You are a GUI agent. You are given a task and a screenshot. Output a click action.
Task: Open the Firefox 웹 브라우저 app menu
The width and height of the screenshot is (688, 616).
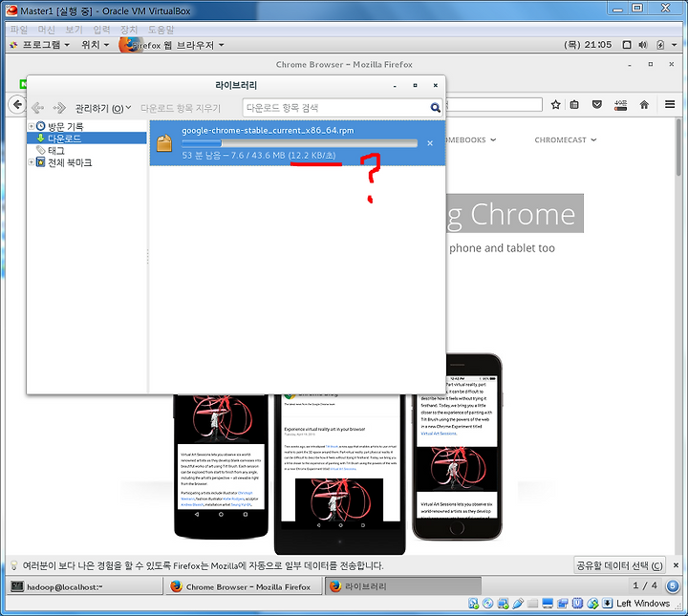point(172,45)
